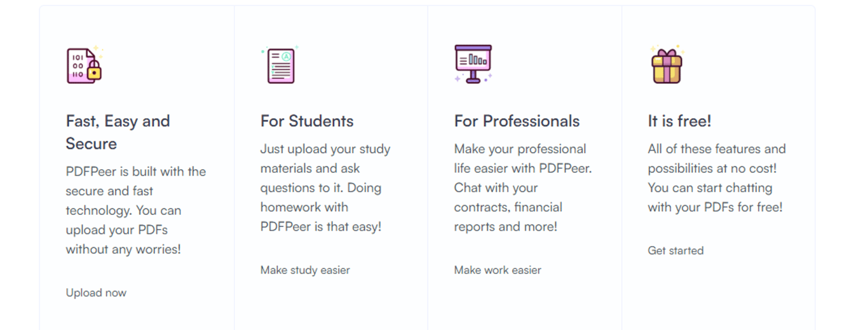This screenshot has height=330, width=868.
Task: Click the bar chart on the presentation screen
Action: [x=478, y=60]
